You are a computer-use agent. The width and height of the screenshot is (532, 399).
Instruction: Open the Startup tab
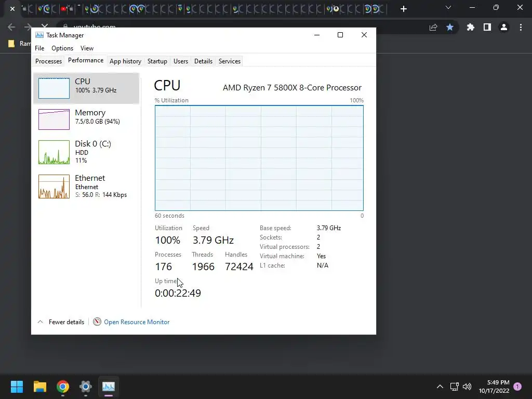pos(157,61)
